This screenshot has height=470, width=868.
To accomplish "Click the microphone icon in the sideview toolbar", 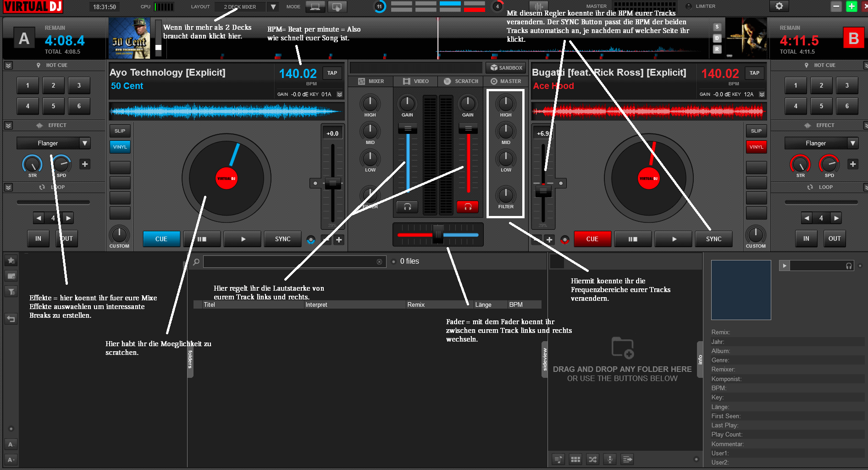I will coord(610,459).
